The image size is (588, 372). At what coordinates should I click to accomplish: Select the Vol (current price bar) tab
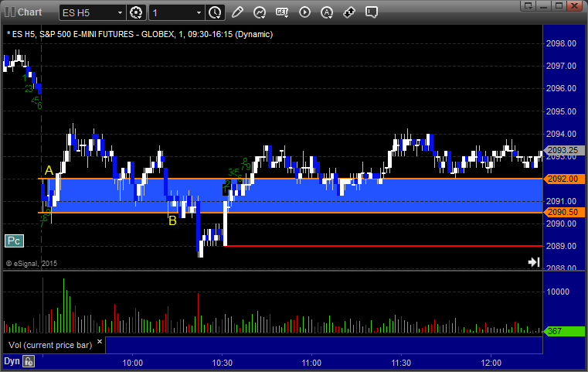50,345
